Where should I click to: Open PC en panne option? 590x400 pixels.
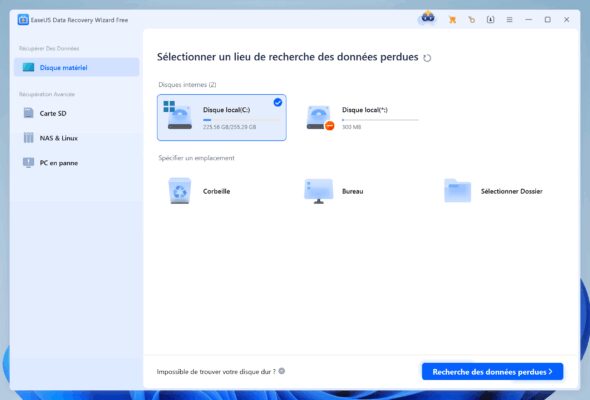pos(77,163)
